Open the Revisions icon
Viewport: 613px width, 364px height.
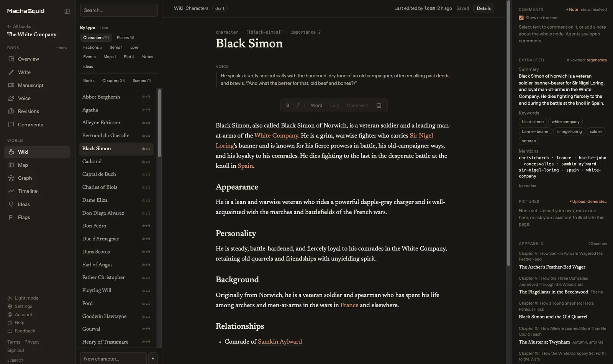click(x=11, y=111)
